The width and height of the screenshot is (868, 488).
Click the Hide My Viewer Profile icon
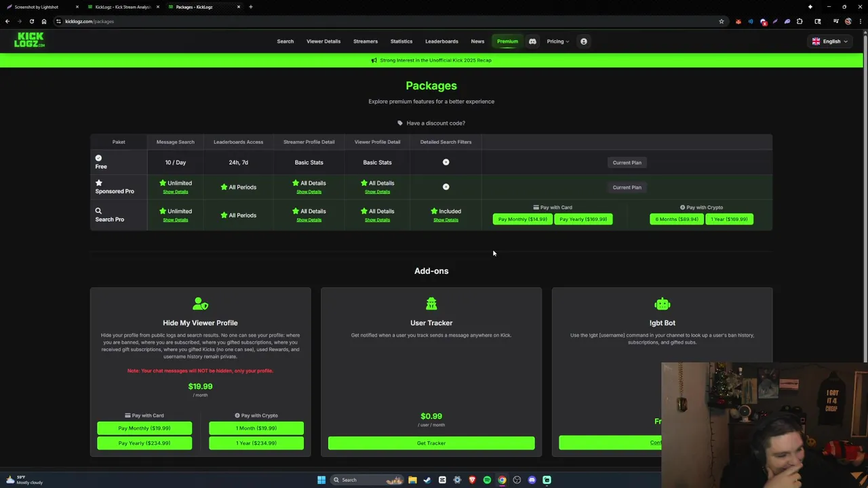(200, 304)
